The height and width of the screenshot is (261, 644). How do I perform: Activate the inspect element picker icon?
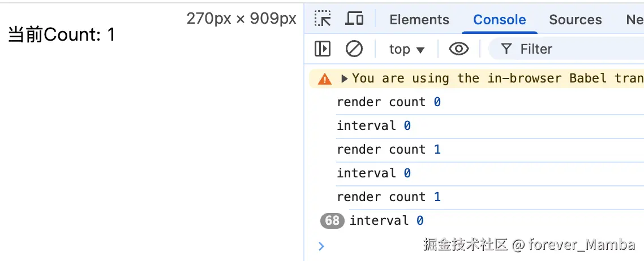click(x=323, y=19)
